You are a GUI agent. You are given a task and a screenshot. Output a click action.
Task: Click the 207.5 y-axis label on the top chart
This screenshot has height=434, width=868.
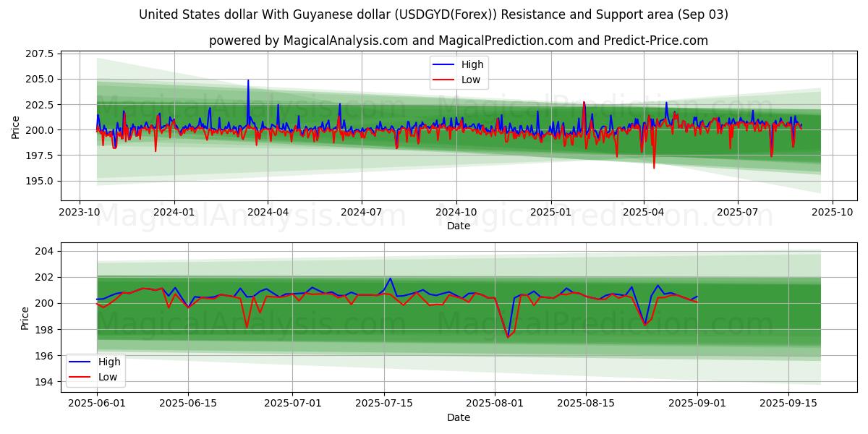[x=40, y=54]
